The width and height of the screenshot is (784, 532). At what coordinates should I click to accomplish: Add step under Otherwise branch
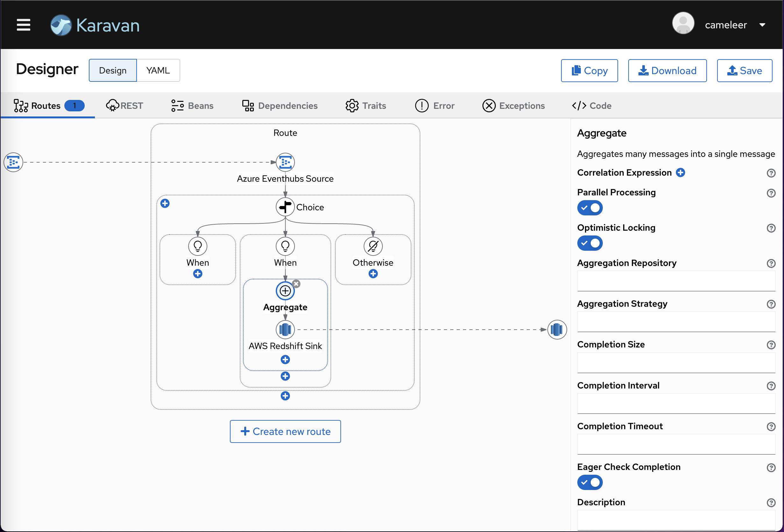click(373, 274)
